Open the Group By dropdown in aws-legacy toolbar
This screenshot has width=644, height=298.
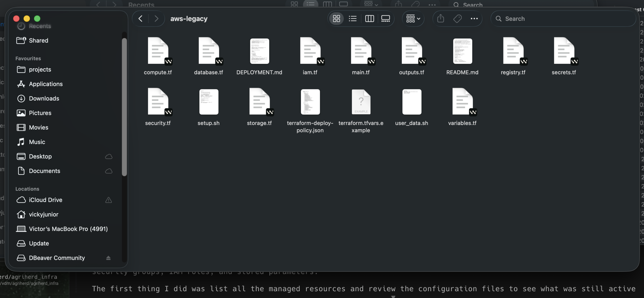(413, 19)
